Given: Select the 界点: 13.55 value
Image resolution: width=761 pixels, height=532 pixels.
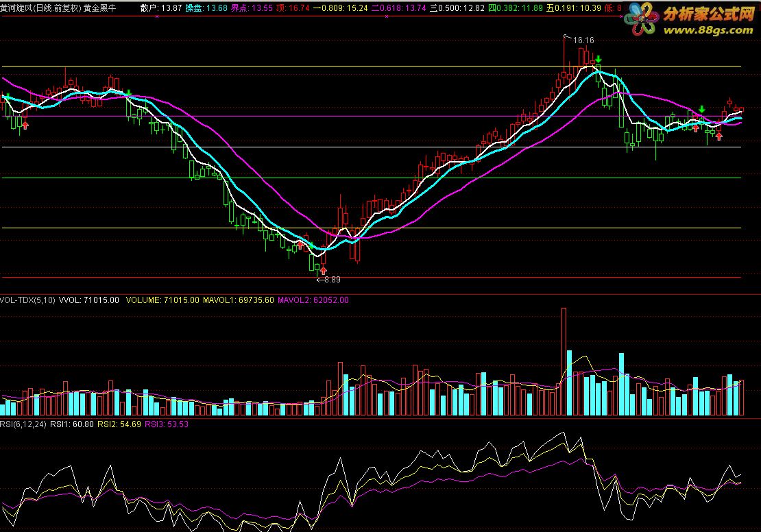Looking at the screenshot, I should pyautogui.click(x=252, y=8).
